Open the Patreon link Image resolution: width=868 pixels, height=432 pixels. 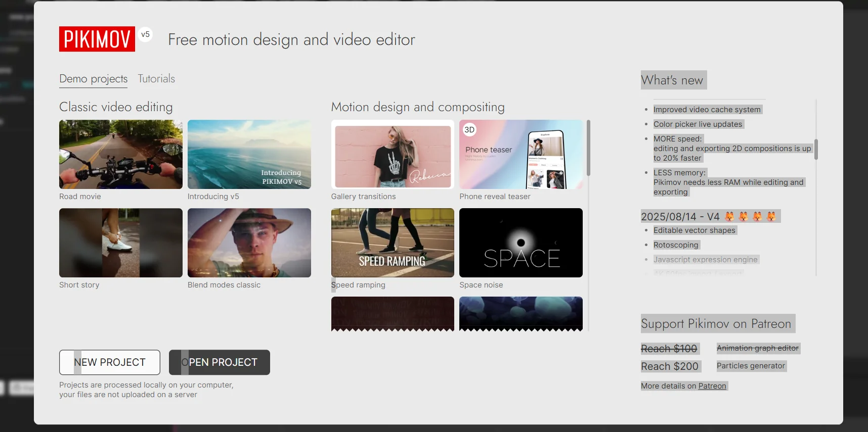[x=712, y=386]
